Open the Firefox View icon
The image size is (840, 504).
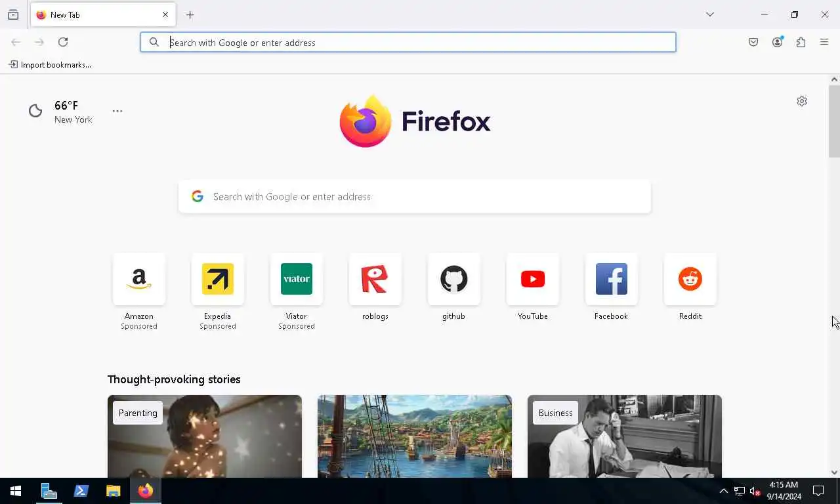(13, 14)
